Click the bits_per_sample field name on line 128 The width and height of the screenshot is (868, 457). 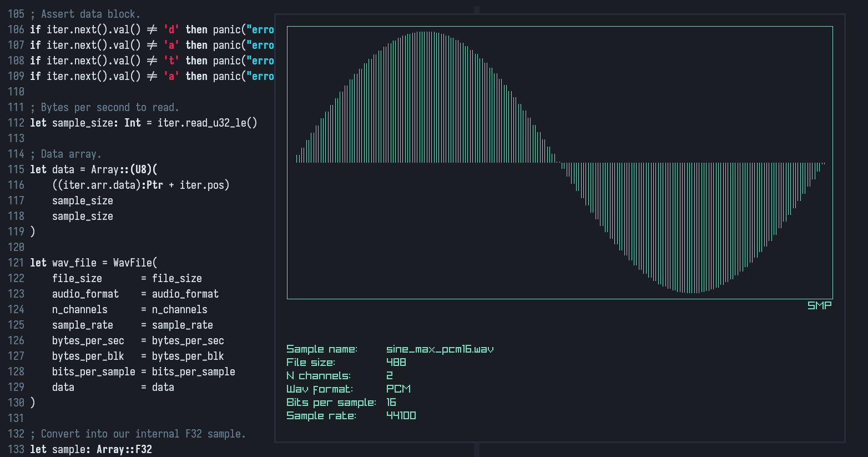pyautogui.click(x=93, y=371)
